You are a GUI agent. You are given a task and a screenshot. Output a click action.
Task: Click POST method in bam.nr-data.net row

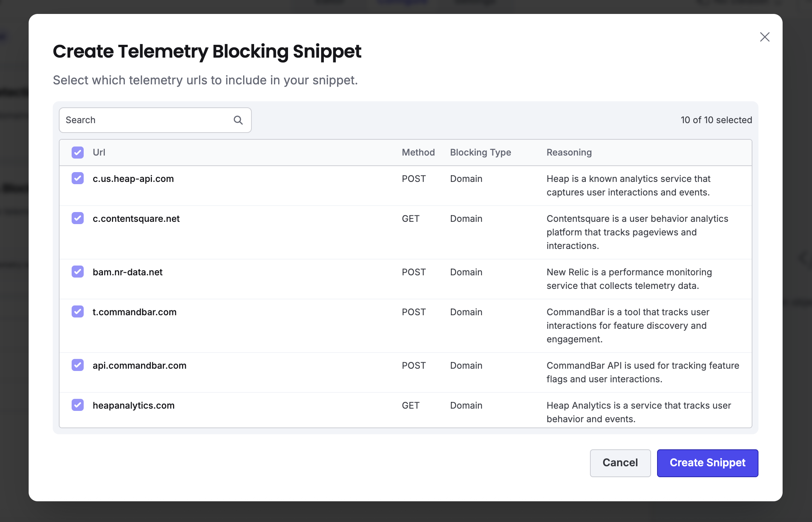pos(414,272)
